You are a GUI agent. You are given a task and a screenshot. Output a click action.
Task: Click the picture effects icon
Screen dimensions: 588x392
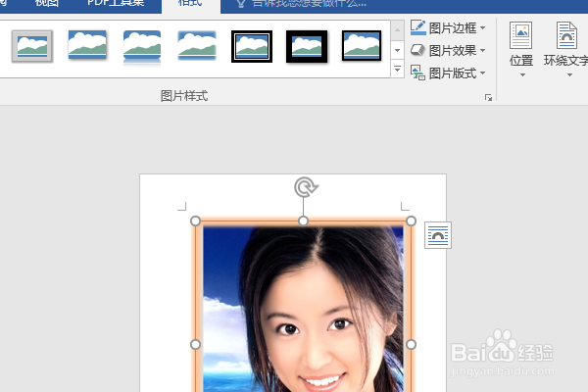[x=417, y=50]
